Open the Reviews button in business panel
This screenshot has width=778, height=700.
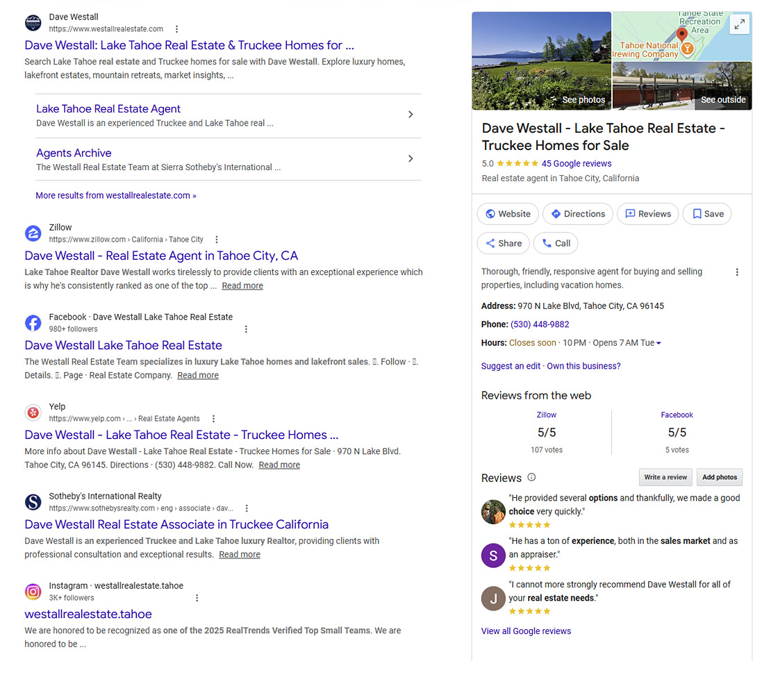(648, 214)
